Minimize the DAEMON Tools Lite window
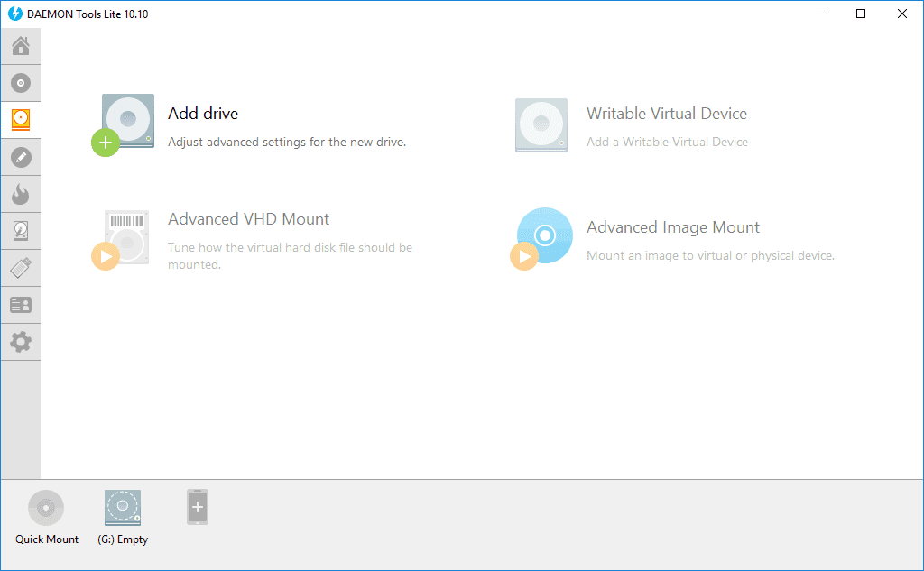This screenshot has width=924, height=571. (x=819, y=14)
